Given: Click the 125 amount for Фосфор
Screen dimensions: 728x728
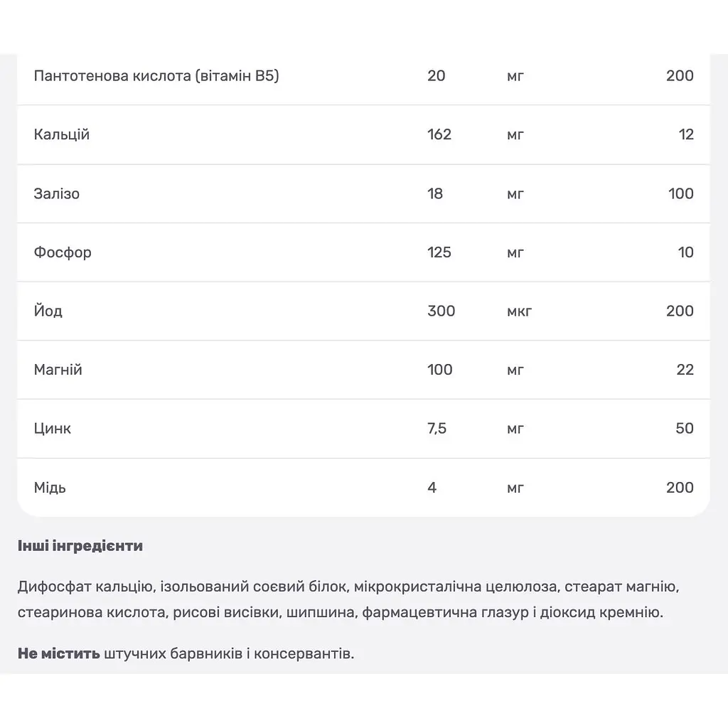Looking at the screenshot, I should pyautogui.click(x=439, y=252).
